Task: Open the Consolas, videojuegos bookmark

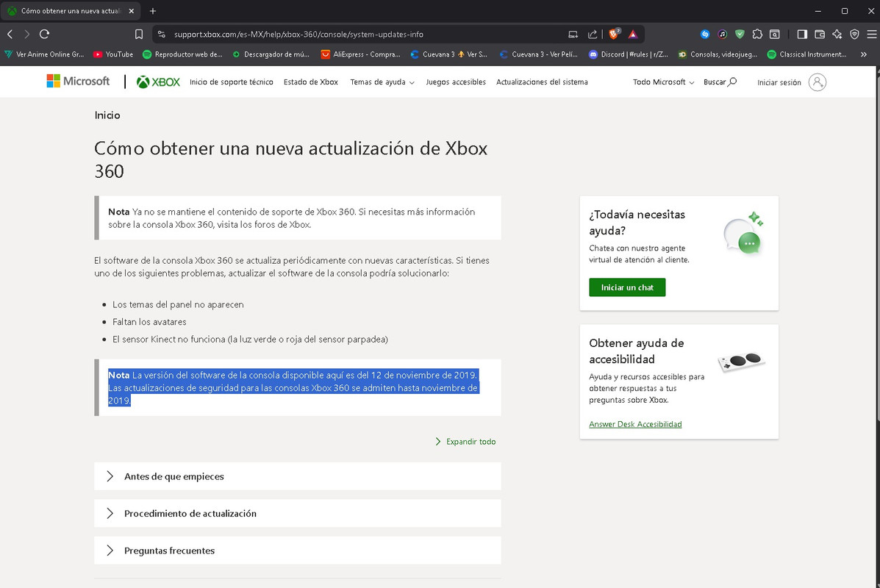Action: click(718, 54)
